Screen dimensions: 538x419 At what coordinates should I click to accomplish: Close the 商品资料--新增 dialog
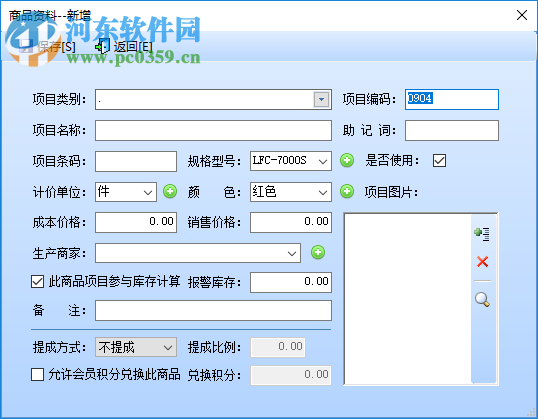[522, 15]
